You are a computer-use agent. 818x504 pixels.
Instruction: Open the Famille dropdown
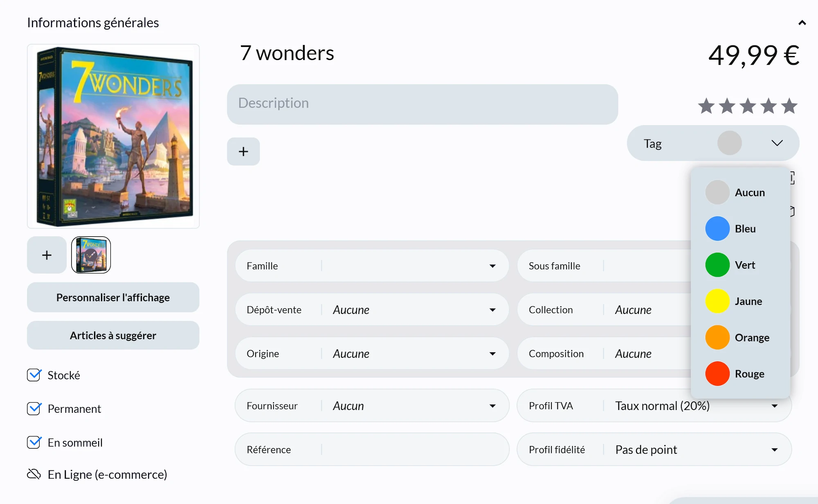click(372, 266)
